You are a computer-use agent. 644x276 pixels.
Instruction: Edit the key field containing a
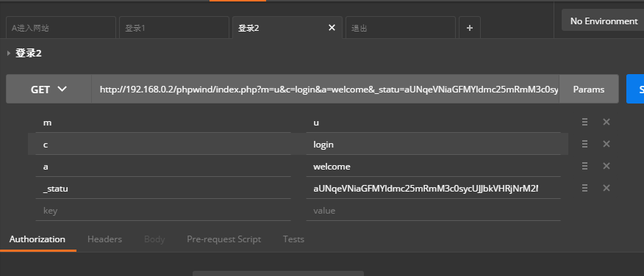(163, 167)
